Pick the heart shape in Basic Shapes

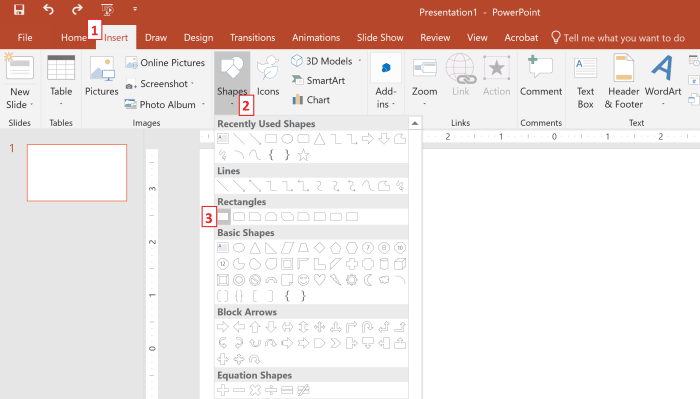click(319, 280)
